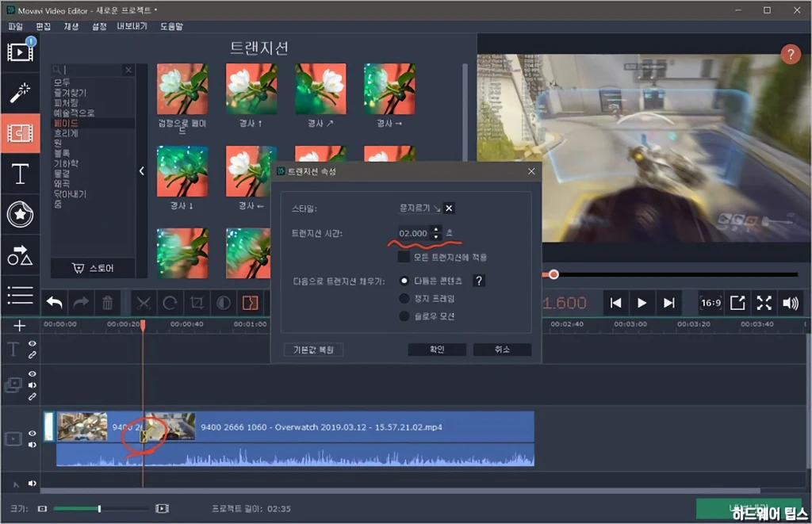Click the split scissors icon

click(144, 302)
